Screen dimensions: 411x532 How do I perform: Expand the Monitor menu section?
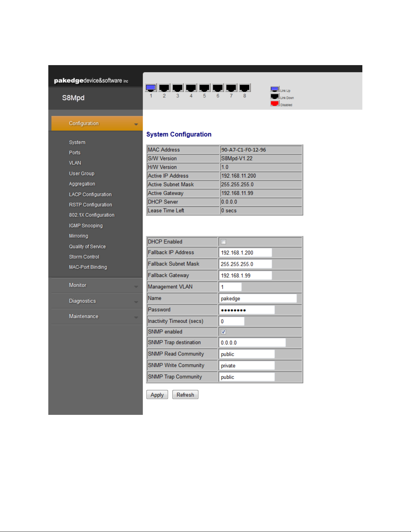pos(97,285)
